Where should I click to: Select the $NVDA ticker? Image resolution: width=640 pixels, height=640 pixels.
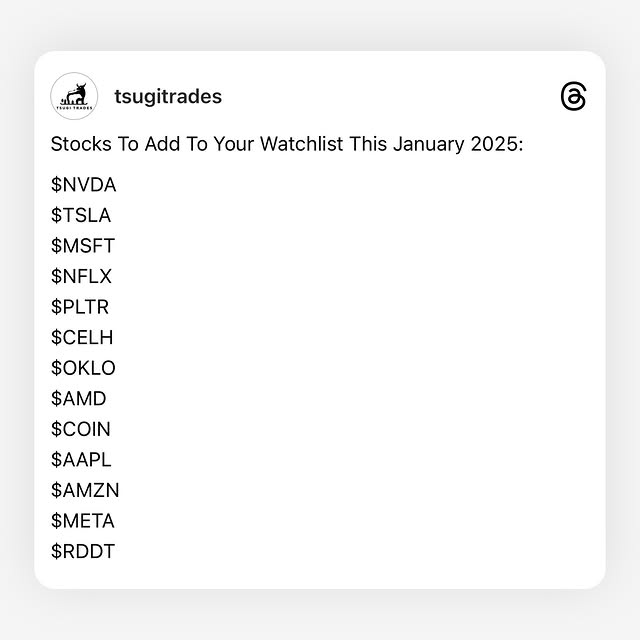click(x=83, y=185)
